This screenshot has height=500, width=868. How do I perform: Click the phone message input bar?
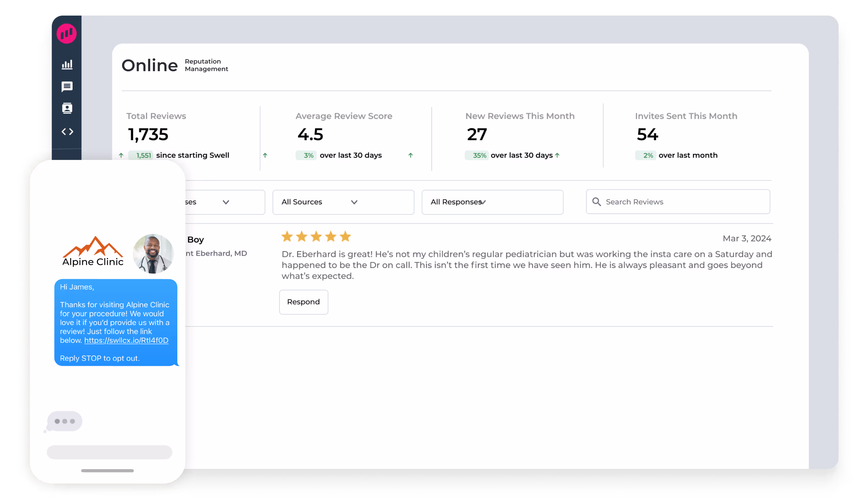(x=109, y=452)
